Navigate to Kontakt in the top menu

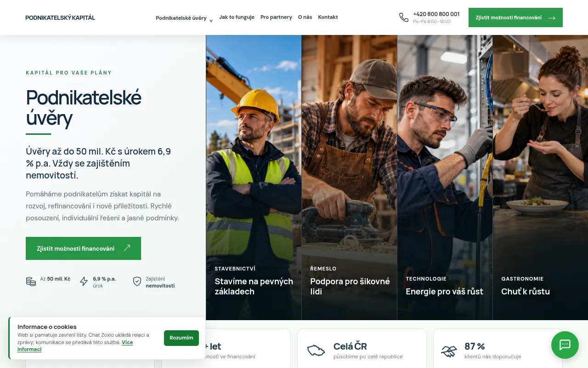(x=328, y=17)
